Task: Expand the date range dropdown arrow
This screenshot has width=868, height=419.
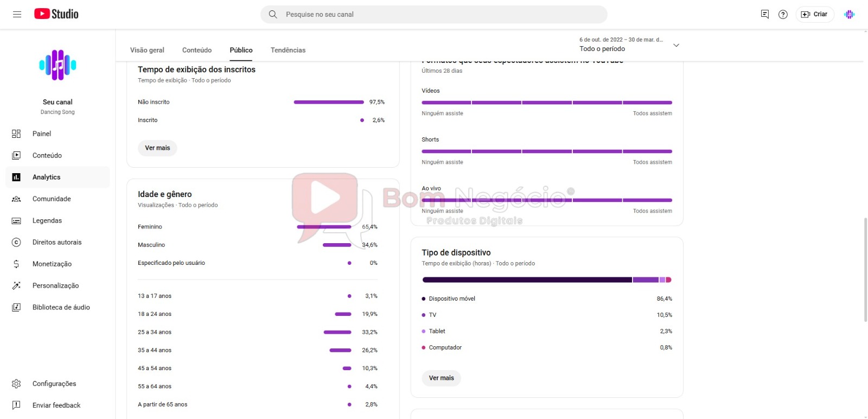Action: 676,45
